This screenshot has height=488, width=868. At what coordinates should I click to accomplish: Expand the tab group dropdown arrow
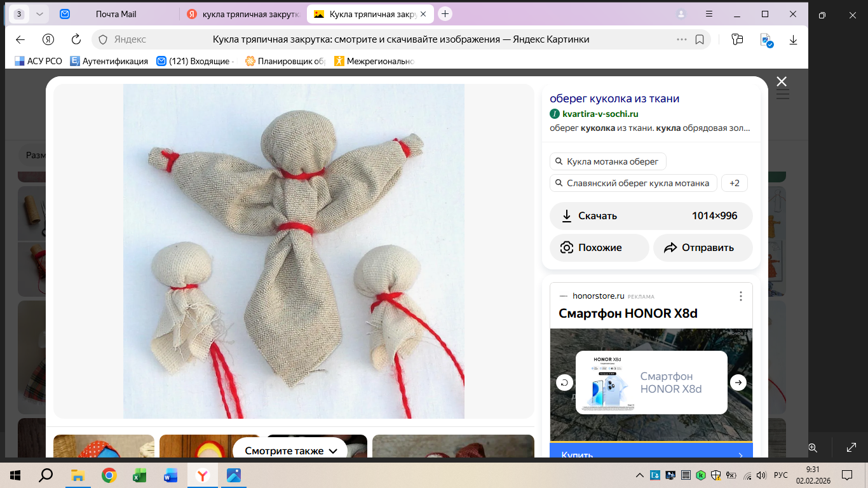(39, 14)
